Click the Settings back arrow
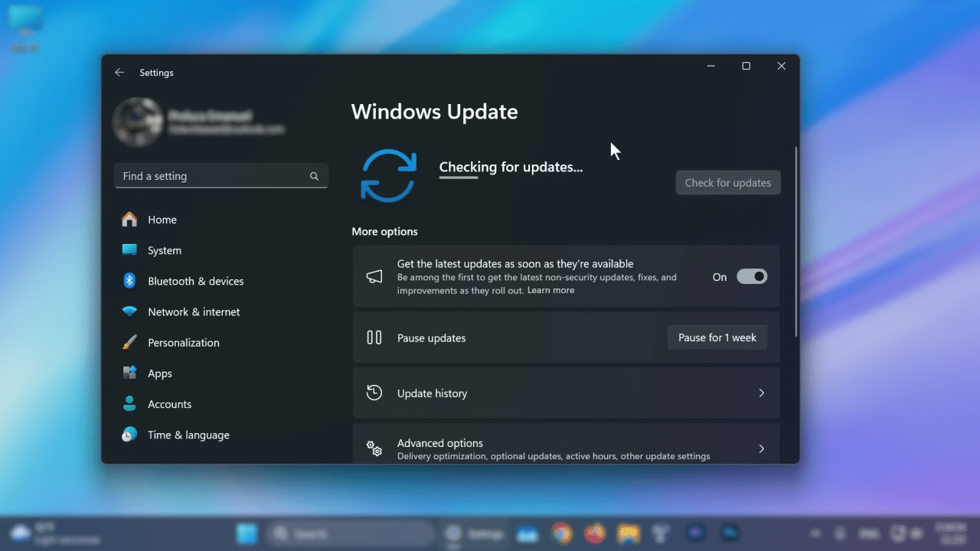 pos(119,73)
